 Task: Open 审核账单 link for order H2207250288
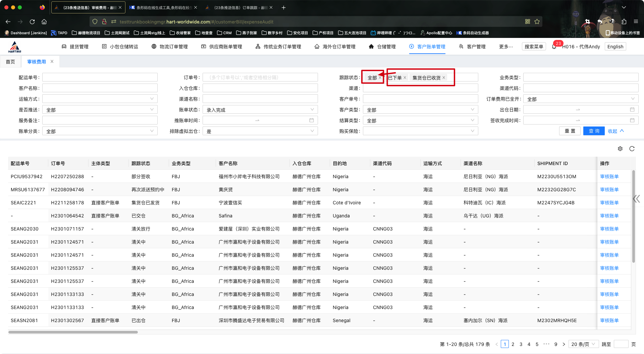609,176
